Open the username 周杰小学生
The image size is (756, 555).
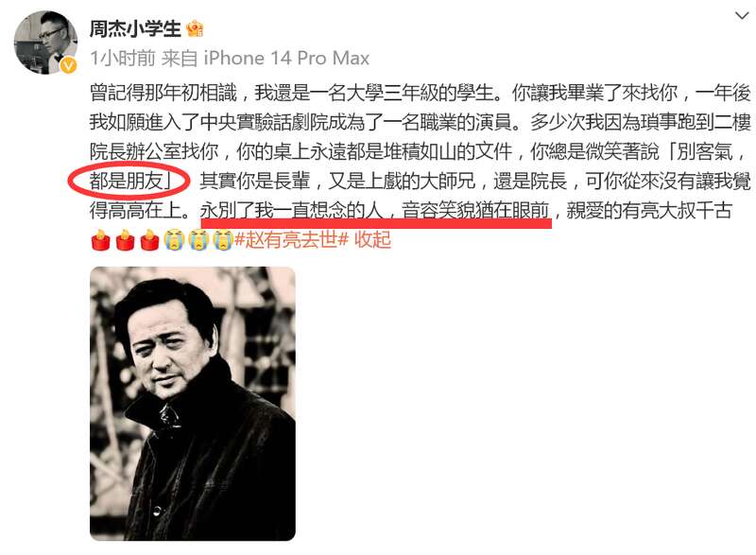[135, 29]
